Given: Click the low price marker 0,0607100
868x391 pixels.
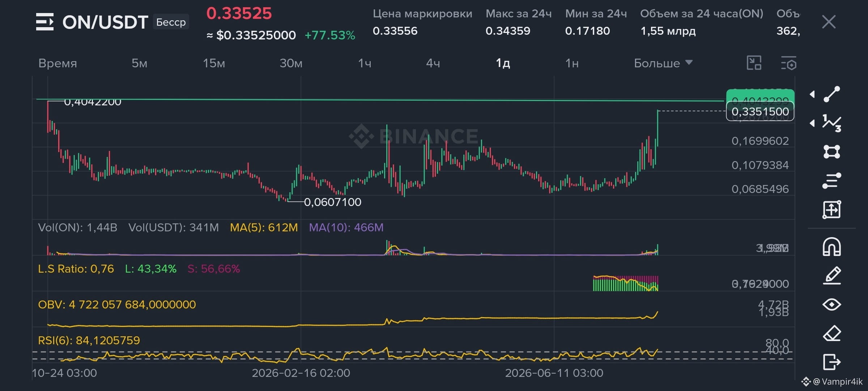Looking at the screenshot, I should pyautogui.click(x=332, y=202).
